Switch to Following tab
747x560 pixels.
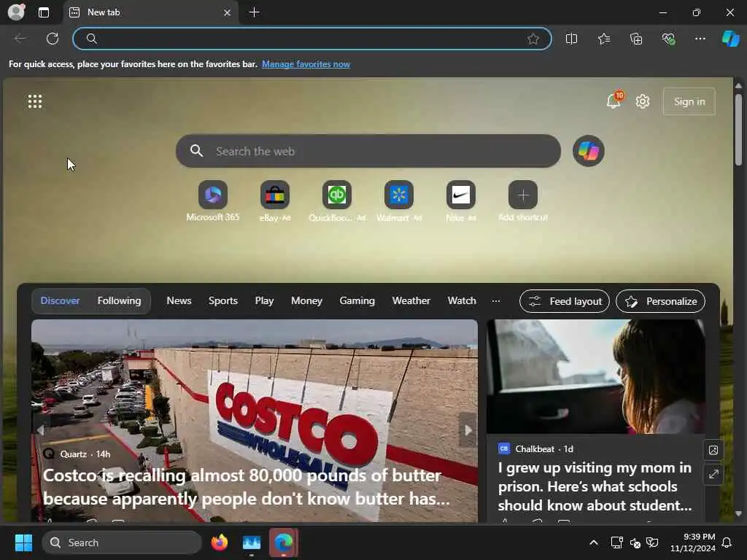[119, 301]
